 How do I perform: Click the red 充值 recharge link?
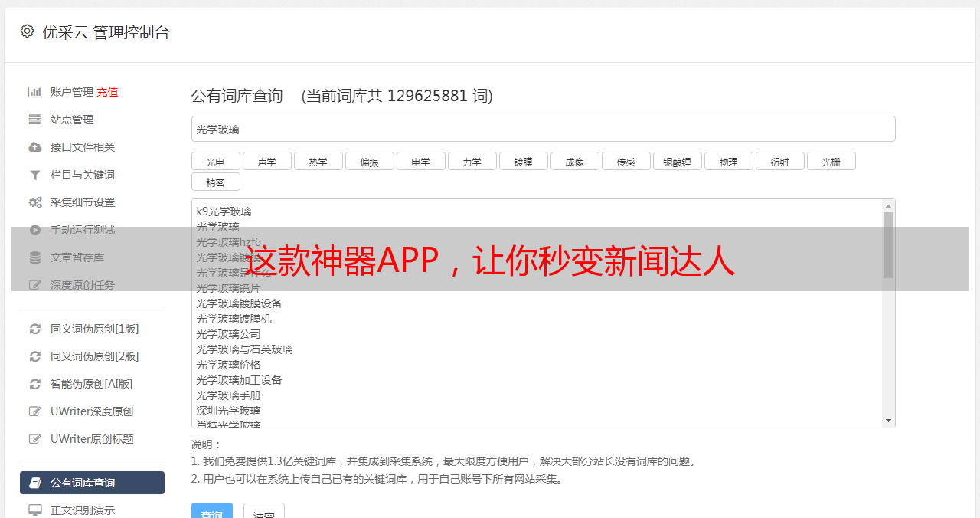(107, 92)
